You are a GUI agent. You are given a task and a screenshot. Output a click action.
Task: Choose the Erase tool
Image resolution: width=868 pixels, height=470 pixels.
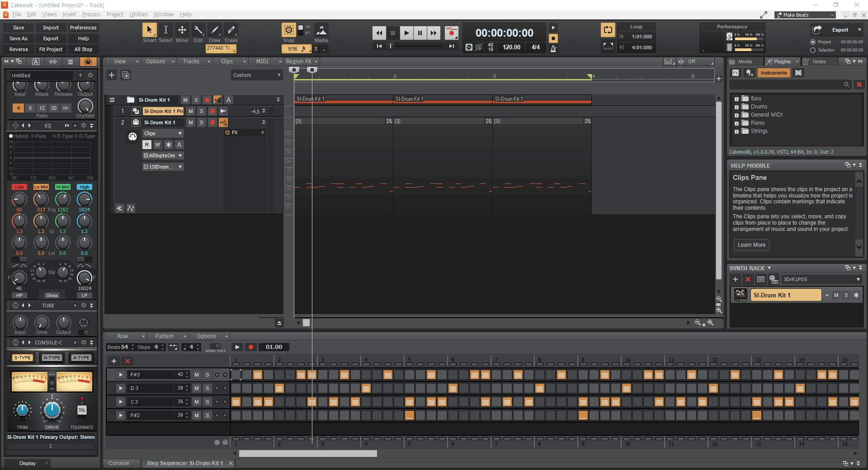231,30
